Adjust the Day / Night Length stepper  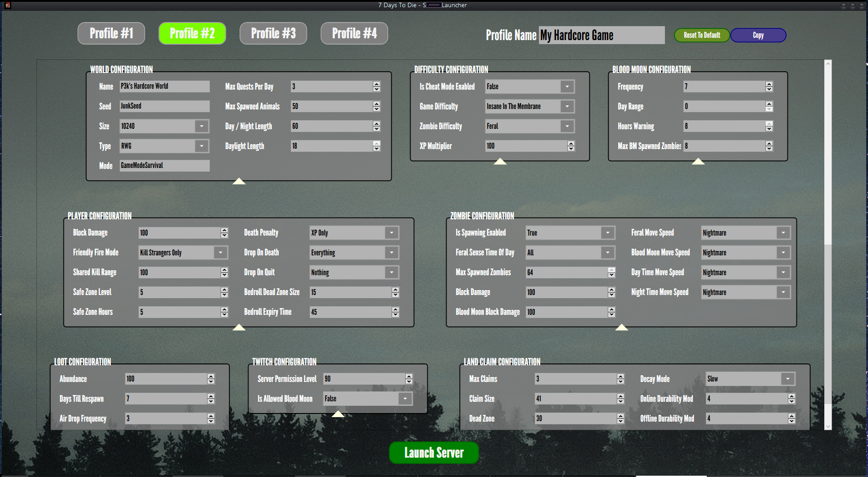(x=377, y=126)
